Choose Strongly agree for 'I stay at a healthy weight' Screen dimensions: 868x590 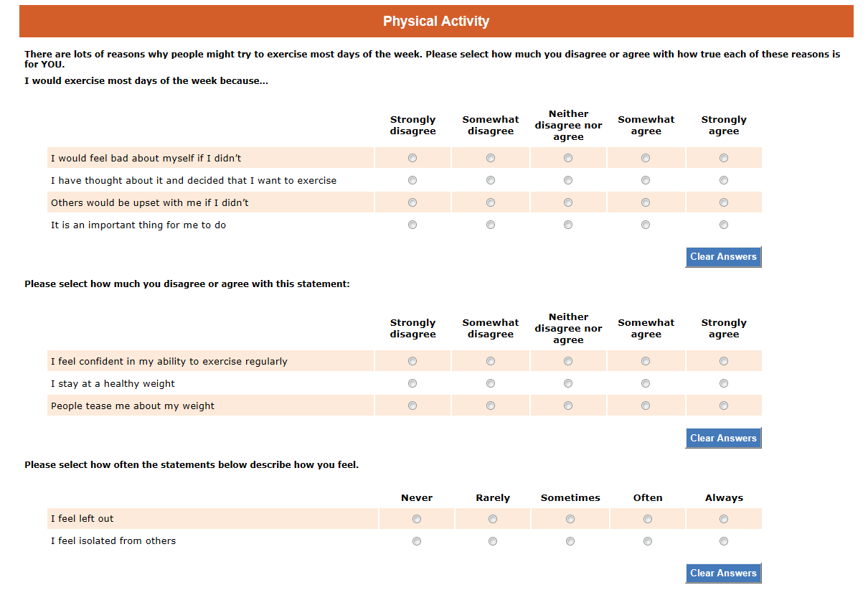(x=724, y=383)
